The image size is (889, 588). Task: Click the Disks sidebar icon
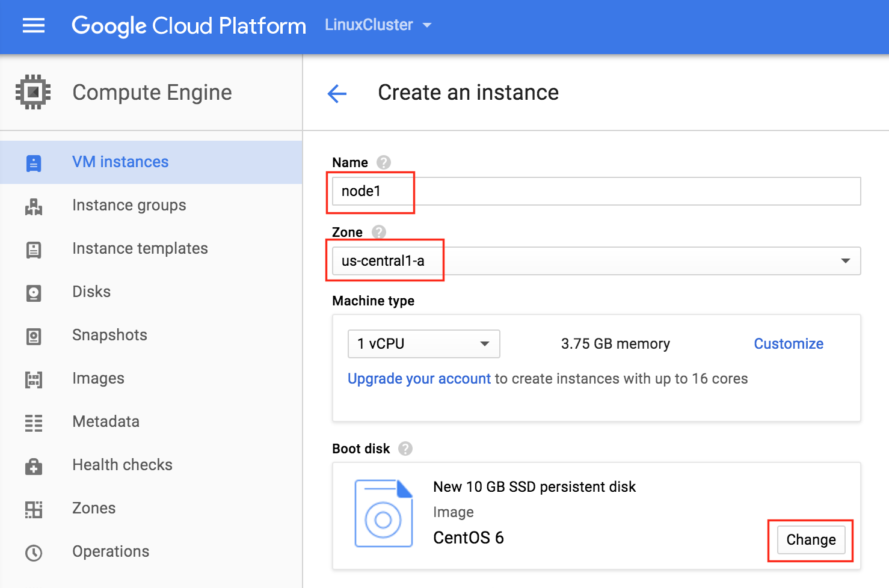34,293
